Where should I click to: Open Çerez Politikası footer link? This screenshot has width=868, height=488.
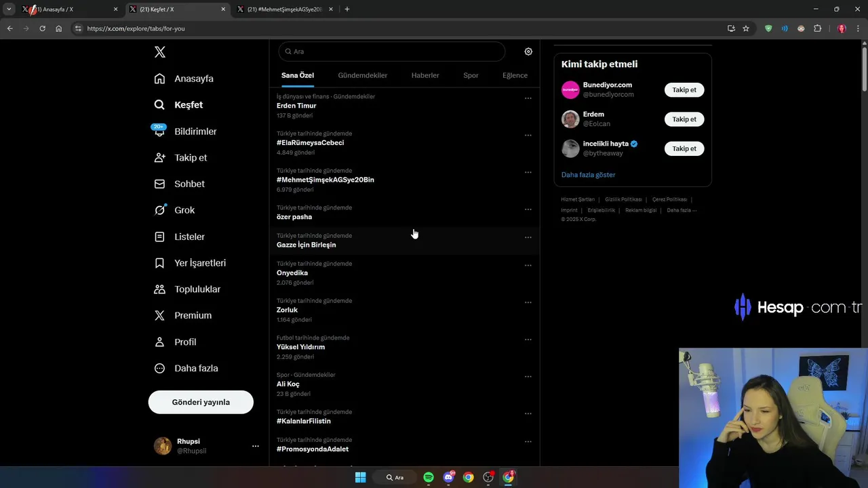click(x=669, y=199)
